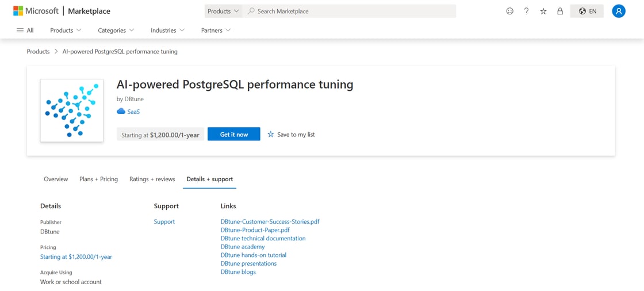Open the DBtune presentations link
644x291 pixels.
pos(248,263)
